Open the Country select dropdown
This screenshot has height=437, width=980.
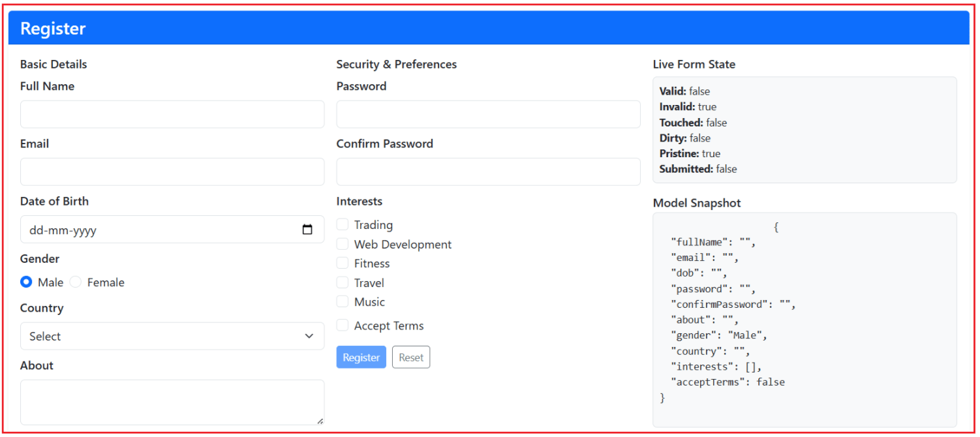click(x=172, y=335)
